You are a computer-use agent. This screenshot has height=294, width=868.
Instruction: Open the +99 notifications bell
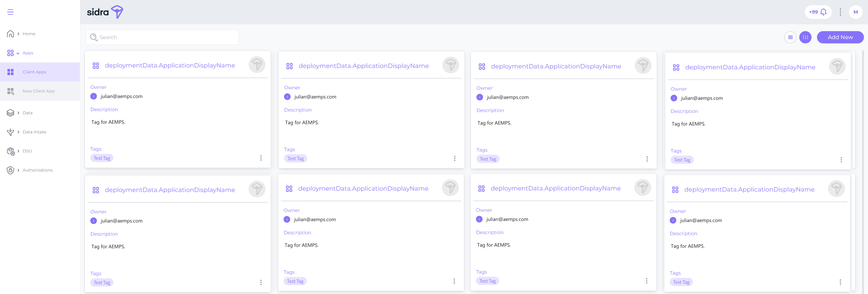click(x=818, y=12)
